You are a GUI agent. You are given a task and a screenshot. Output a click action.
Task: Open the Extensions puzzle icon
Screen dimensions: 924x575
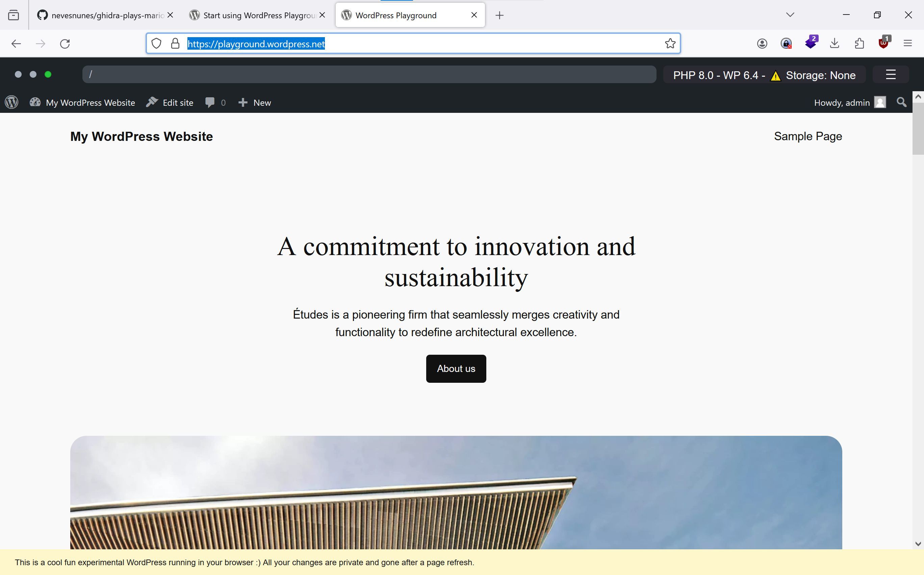pos(859,43)
